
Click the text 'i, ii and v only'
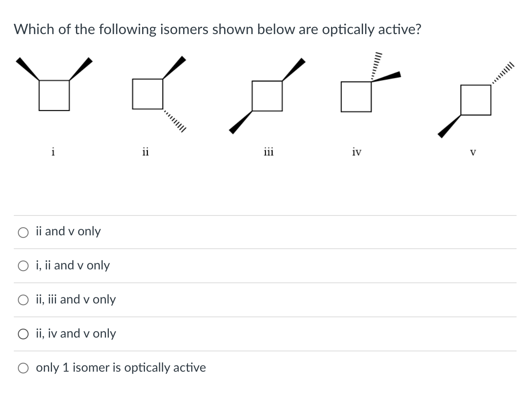point(73,265)
